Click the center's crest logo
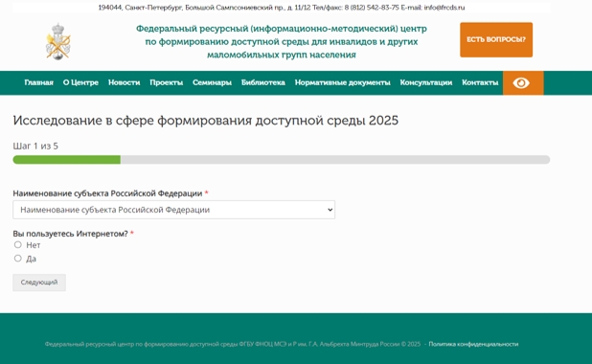This screenshot has width=592, height=364. pyautogui.click(x=57, y=41)
